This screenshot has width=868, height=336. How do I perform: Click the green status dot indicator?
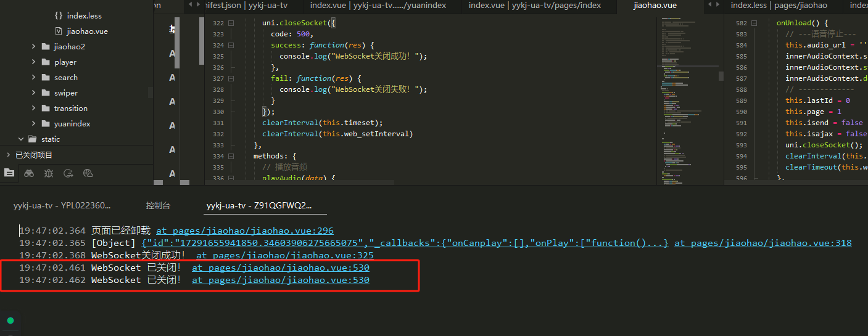pyautogui.click(x=10, y=321)
